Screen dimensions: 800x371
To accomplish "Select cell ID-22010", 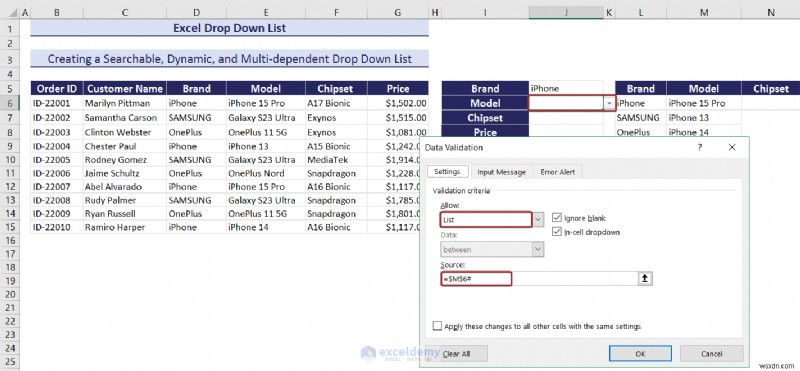I will (x=57, y=227).
